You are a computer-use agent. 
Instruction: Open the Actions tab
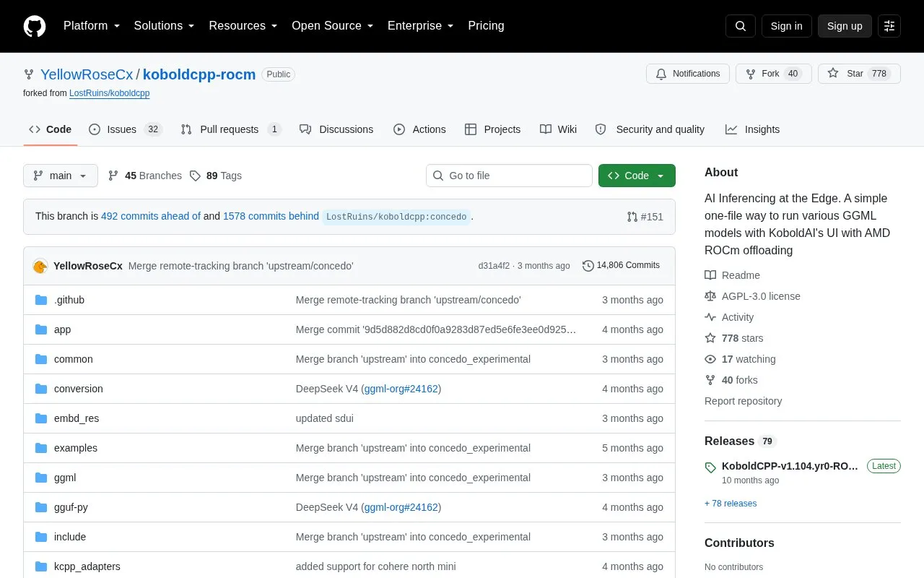[x=419, y=129]
